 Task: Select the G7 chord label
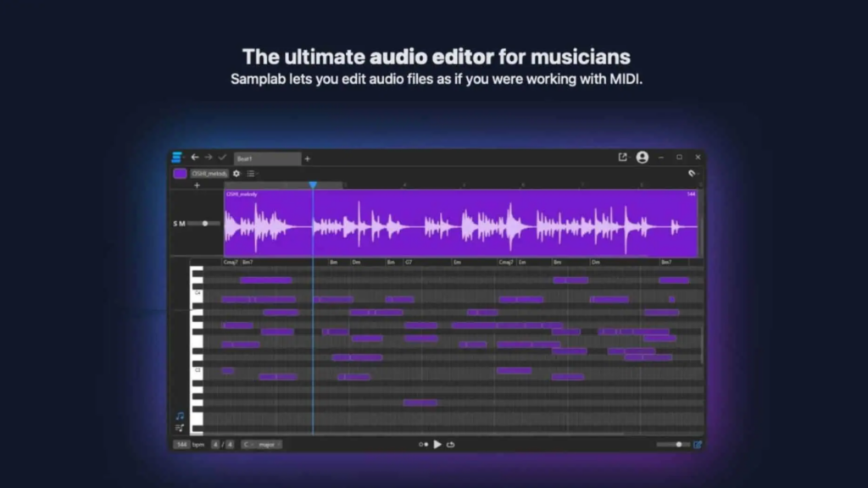click(x=409, y=263)
